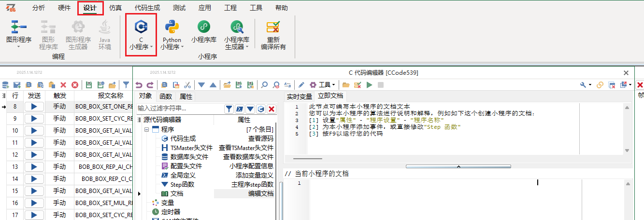The image size is (644, 220).
Task: Click the 输入过滤字符串 filter input field
Action: click(179, 109)
